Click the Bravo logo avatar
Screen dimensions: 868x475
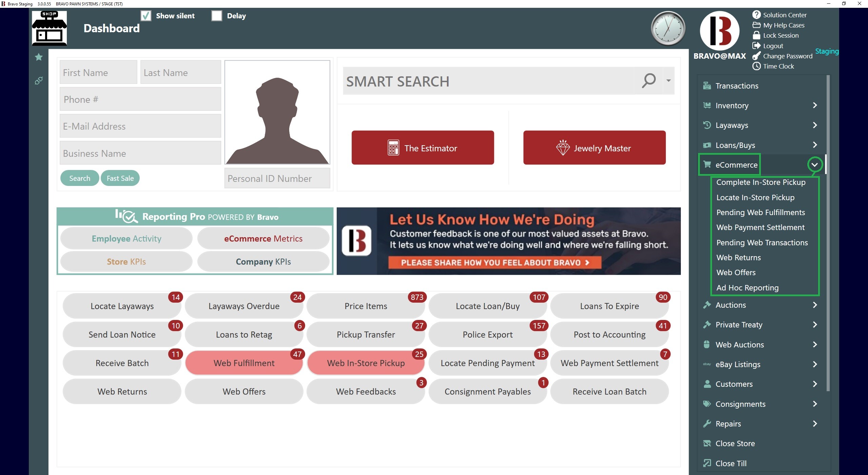[719, 31]
